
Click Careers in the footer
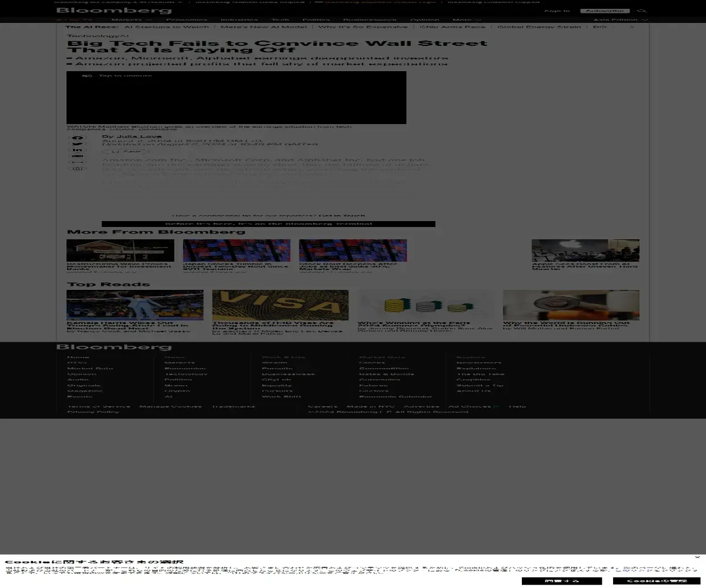(x=322, y=406)
